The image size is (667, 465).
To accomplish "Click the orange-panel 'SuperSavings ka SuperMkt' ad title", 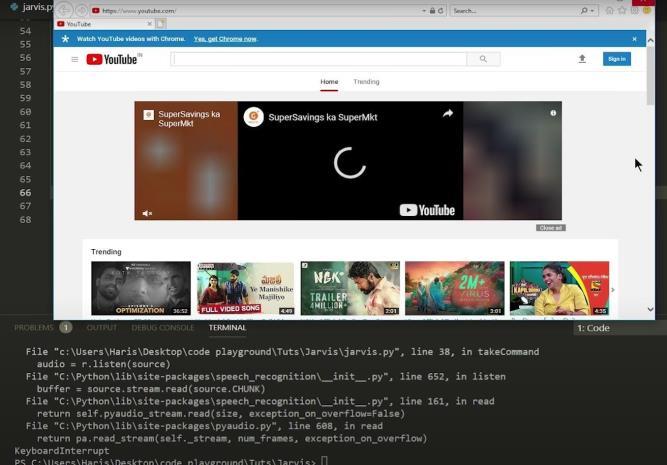I will (x=189, y=119).
